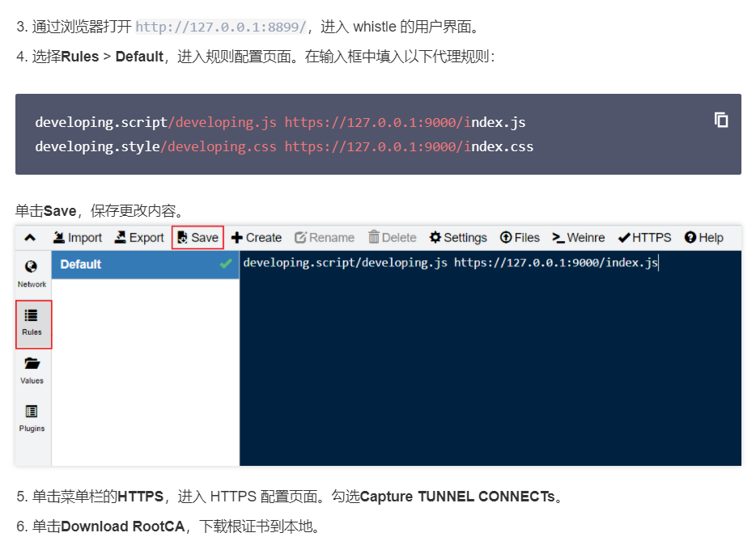
Task: Save the rule changes with Save
Action: pos(197,237)
